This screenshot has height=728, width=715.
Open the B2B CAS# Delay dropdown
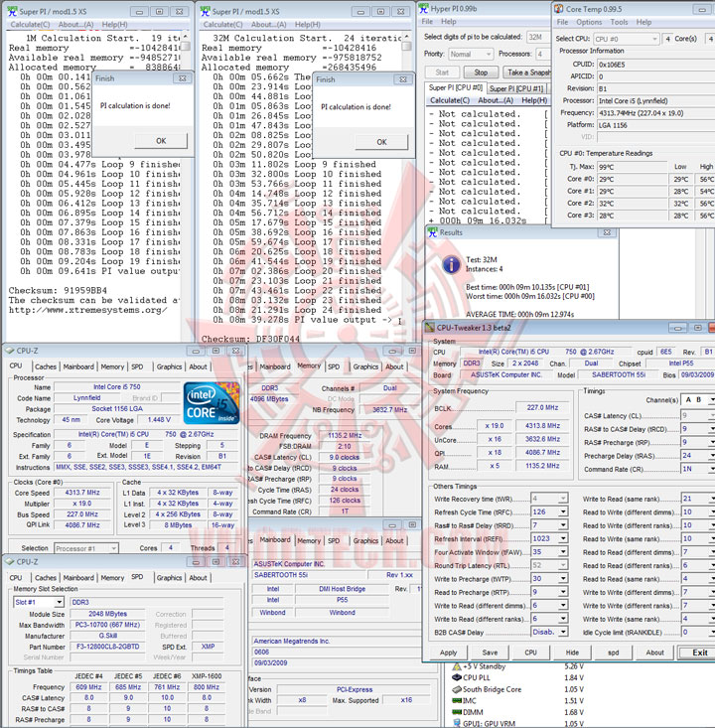(x=563, y=632)
